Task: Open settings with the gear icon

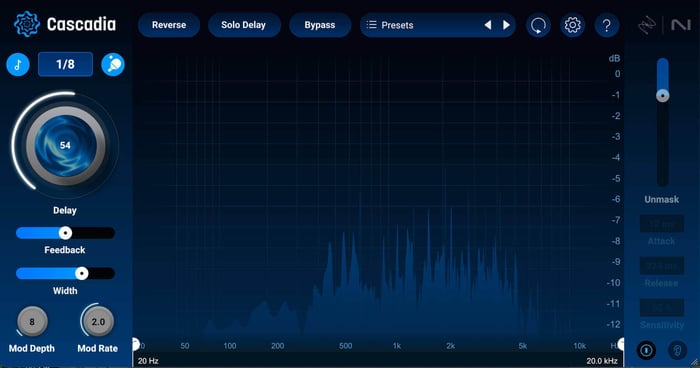Action: point(572,25)
